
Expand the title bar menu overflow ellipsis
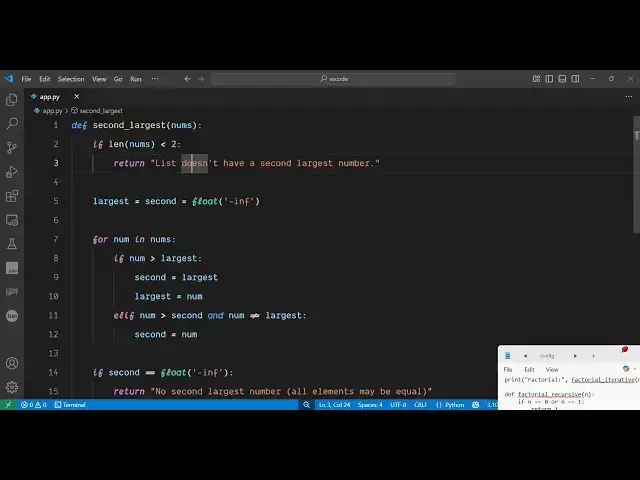[x=155, y=79]
